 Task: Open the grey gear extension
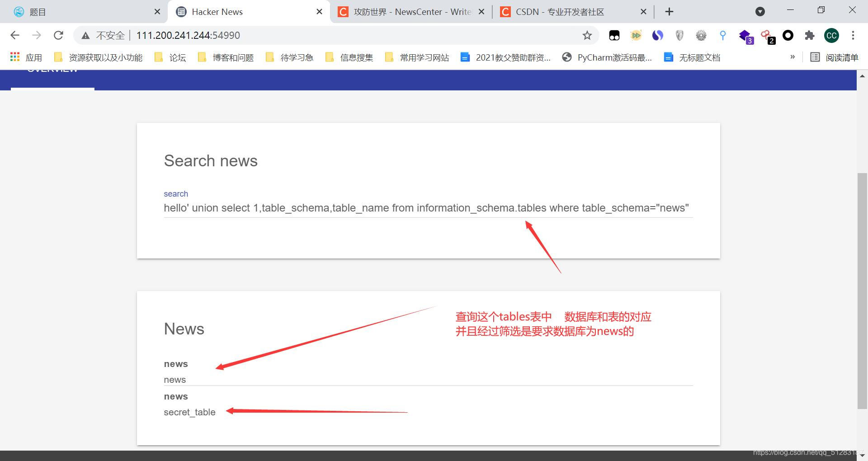coord(701,35)
